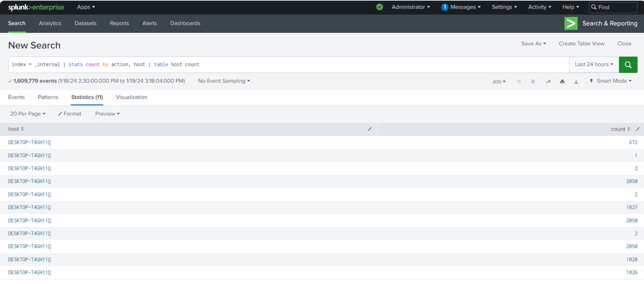Sort by the host column header
Viewport: 644px width, 284px height.
click(x=16, y=129)
